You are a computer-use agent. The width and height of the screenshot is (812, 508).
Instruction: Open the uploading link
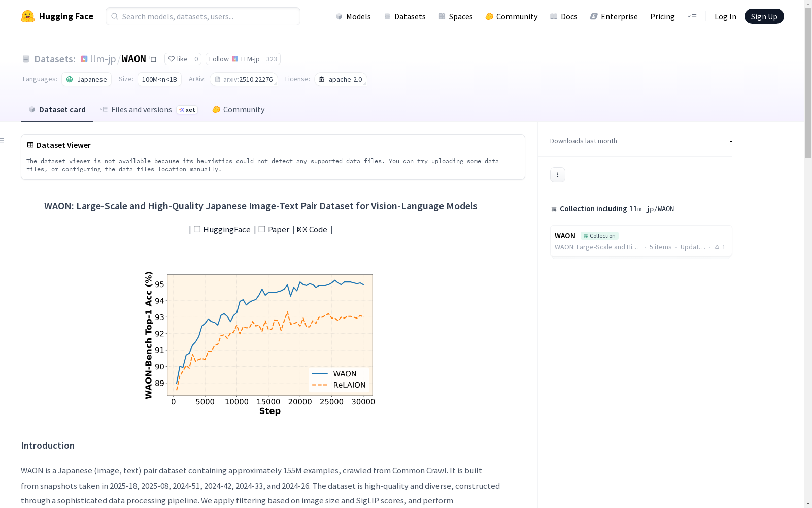tap(447, 161)
